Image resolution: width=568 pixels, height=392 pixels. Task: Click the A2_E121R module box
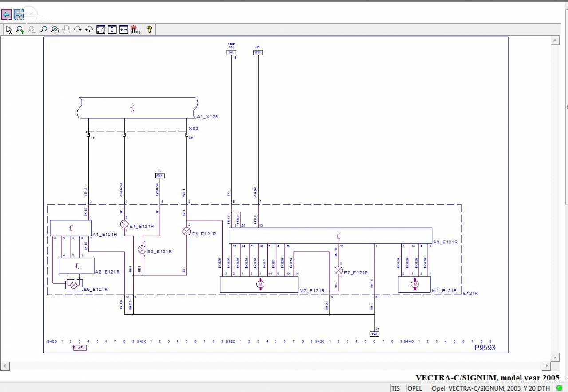[77, 266]
